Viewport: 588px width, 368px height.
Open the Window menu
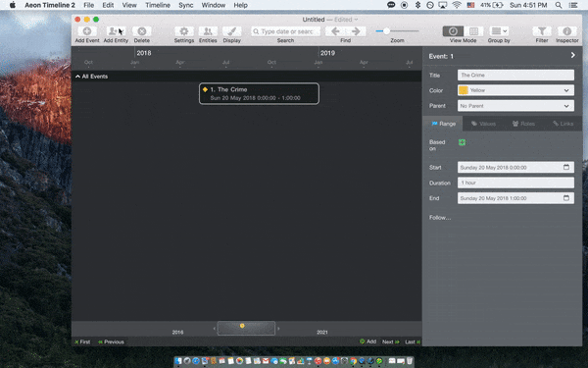[x=214, y=5]
